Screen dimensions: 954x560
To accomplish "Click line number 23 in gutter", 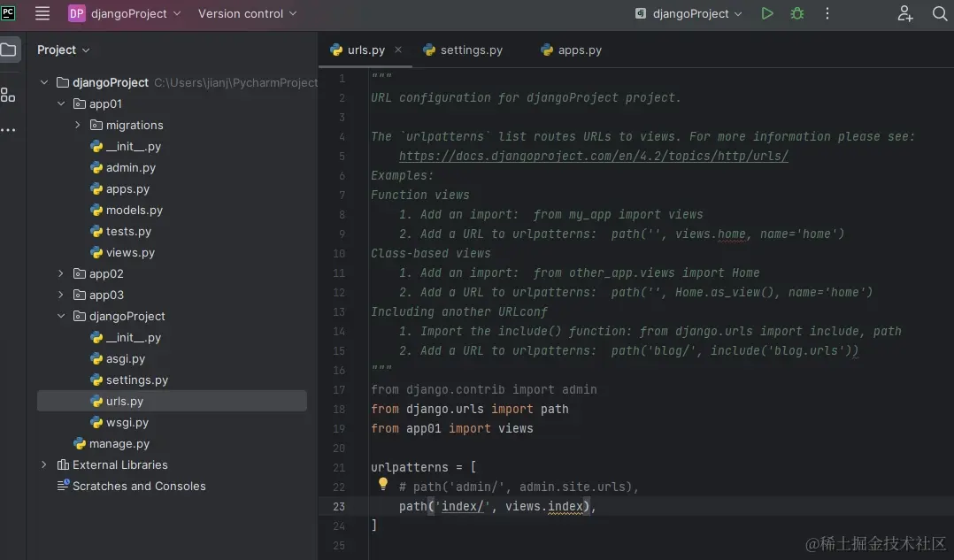I will point(339,507).
